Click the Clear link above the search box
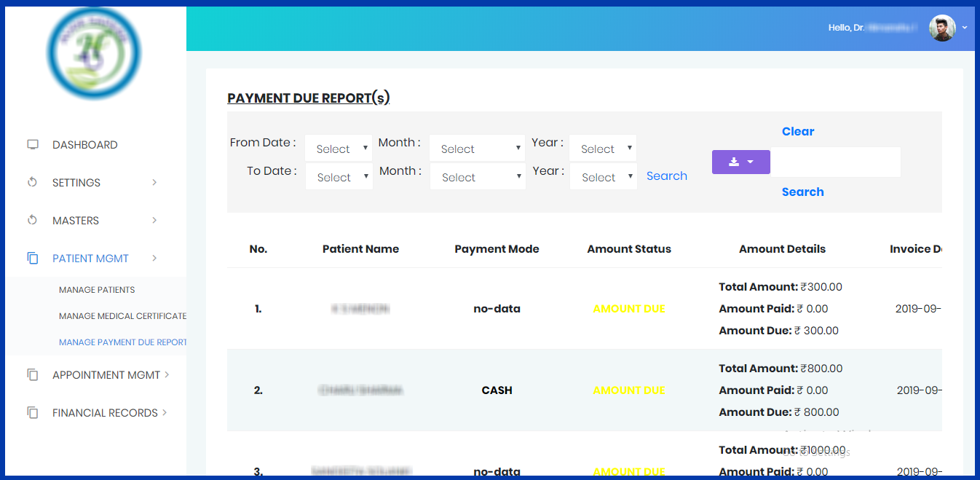 798,132
